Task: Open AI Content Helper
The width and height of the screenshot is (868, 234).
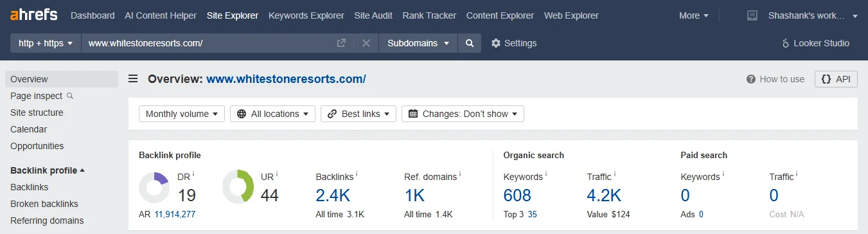Action: coord(161,15)
